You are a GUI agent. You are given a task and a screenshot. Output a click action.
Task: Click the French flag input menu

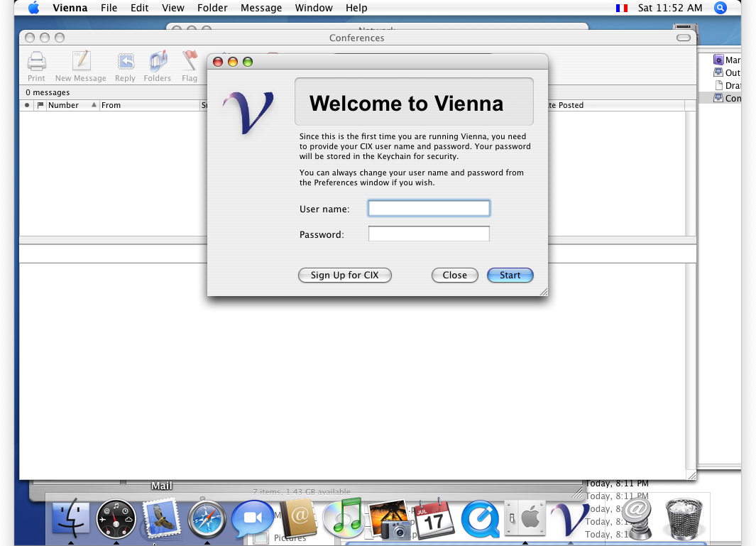(x=622, y=8)
